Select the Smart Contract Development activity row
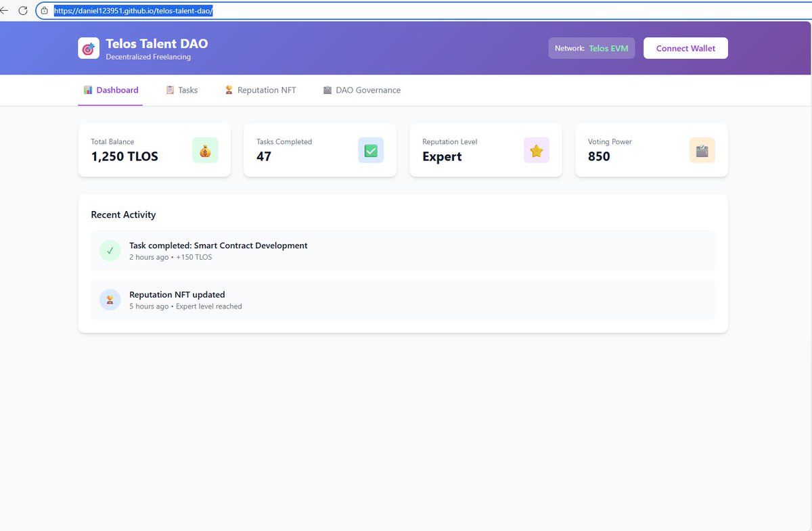Viewport: 812px width, 531px height. pyautogui.click(x=403, y=250)
